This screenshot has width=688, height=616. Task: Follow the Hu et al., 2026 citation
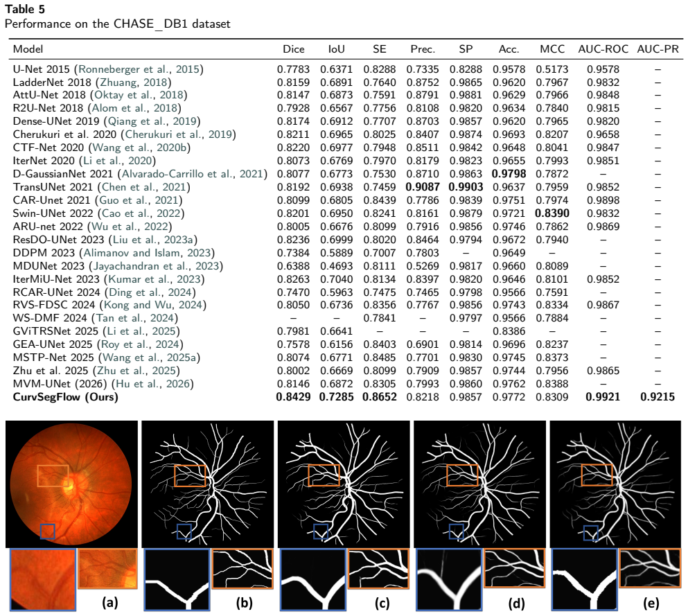click(x=152, y=384)
